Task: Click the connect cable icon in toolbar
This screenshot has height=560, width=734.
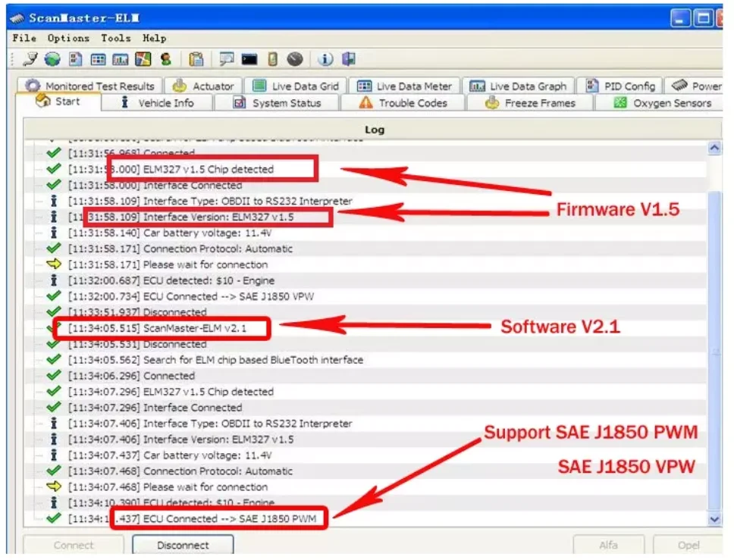Action: pyautogui.click(x=30, y=59)
